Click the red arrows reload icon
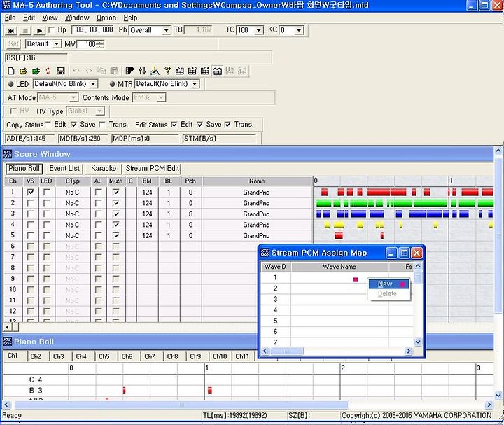 (48, 71)
